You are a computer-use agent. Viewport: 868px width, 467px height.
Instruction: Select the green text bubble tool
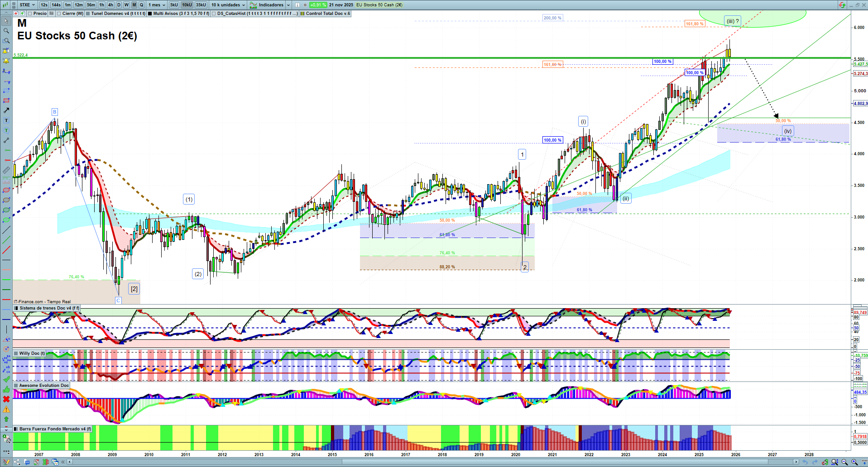pos(6,130)
